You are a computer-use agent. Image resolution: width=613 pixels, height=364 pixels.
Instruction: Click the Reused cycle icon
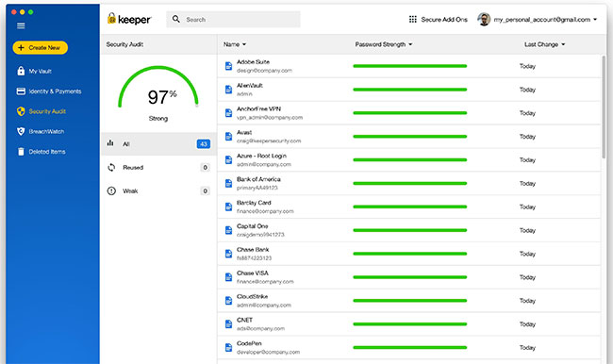pyautogui.click(x=111, y=167)
